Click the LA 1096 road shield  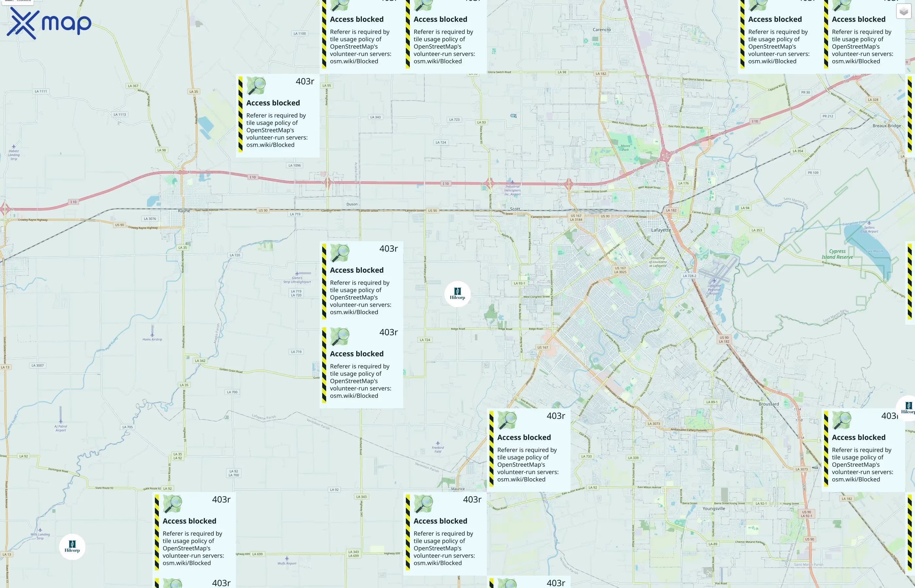(294, 165)
